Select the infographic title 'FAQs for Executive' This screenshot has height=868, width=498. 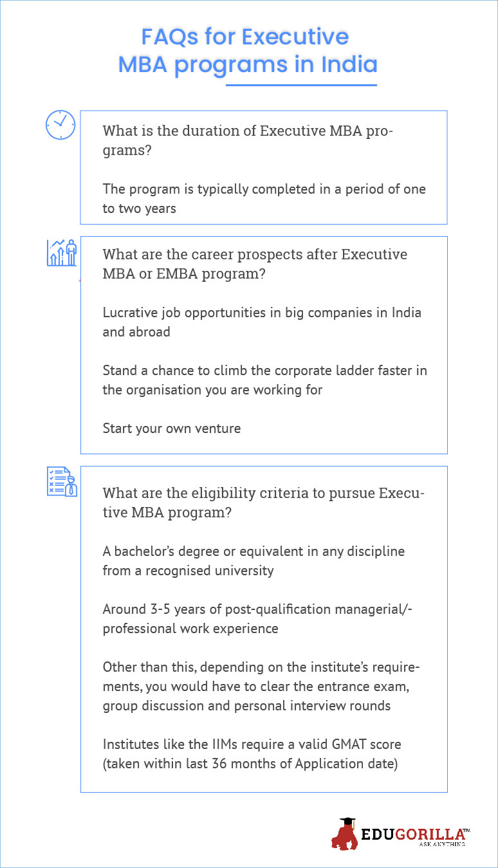pyautogui.click(x=245, y=36)
